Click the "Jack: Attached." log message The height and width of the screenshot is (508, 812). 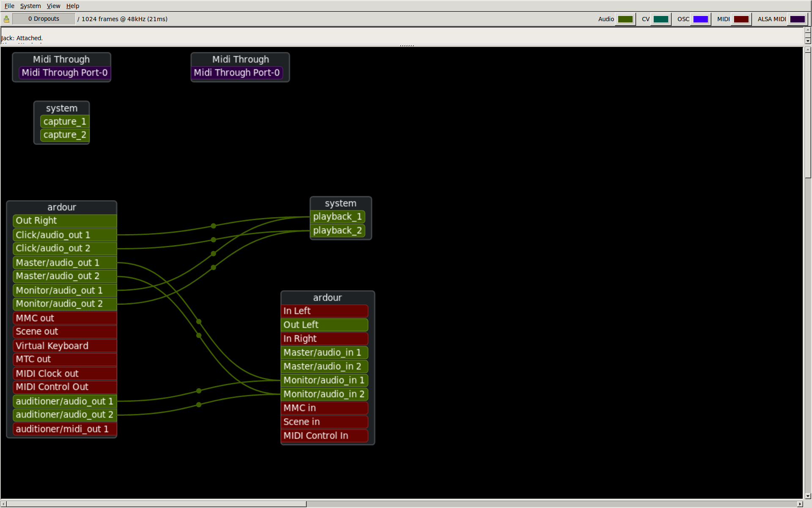point(22,38)
